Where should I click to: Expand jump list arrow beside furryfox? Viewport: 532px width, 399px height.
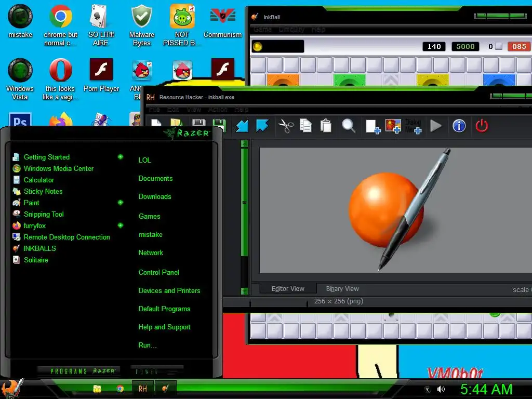[121, 225]
